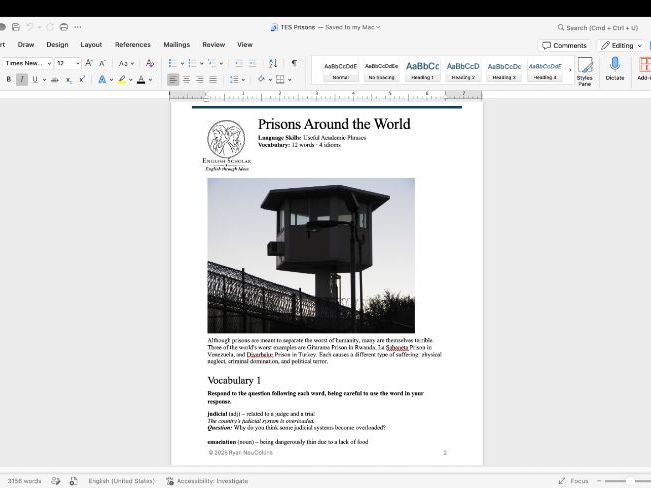Decrease paragraph indent

tap(239, 63)
